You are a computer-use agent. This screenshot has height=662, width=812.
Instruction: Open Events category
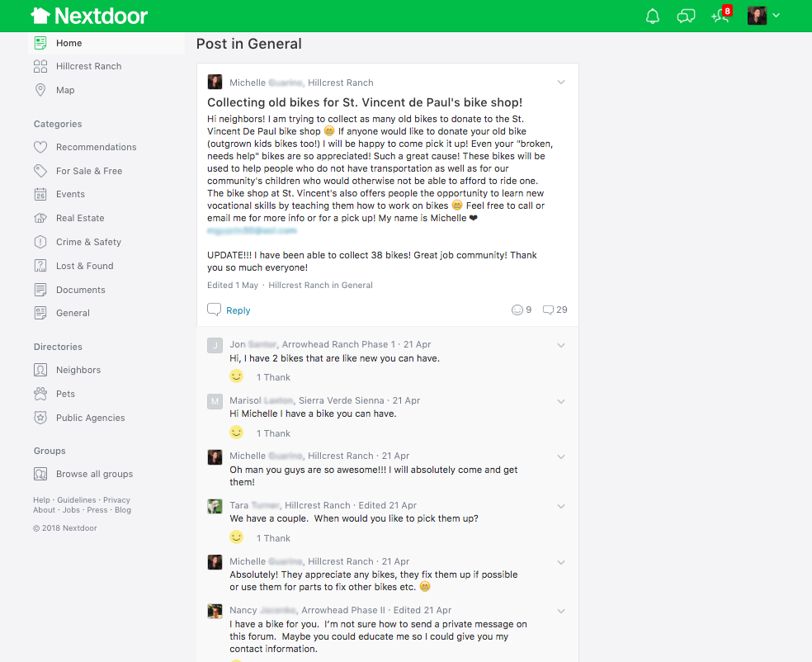[70, 194]
